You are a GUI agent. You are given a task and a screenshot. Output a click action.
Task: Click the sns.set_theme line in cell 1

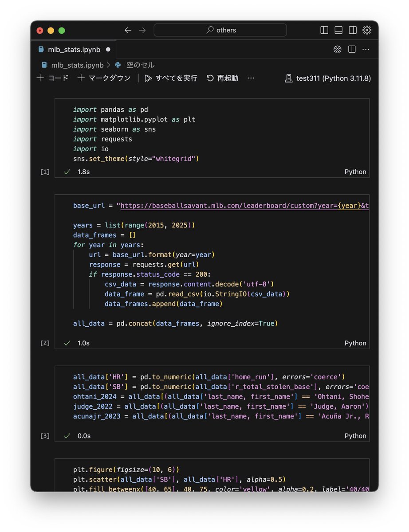point(136,158)
